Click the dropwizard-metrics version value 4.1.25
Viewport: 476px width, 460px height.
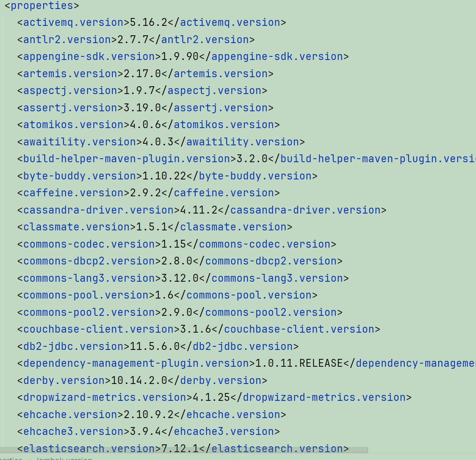(x=211, y=398)
